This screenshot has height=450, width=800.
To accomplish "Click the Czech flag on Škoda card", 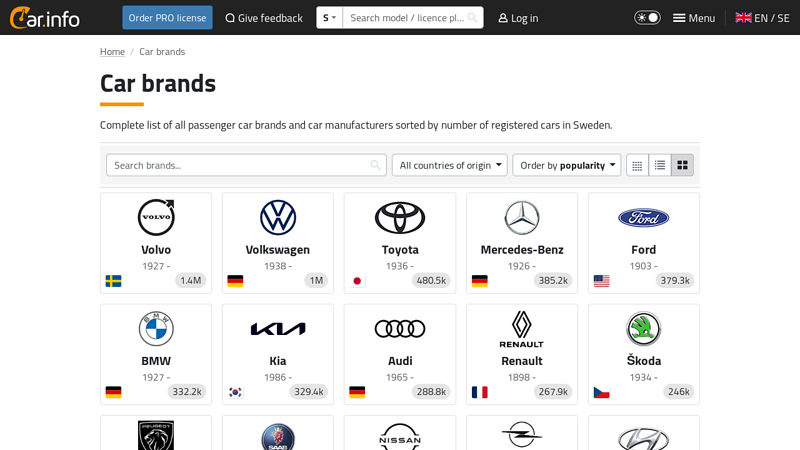I will pos(602,392).
